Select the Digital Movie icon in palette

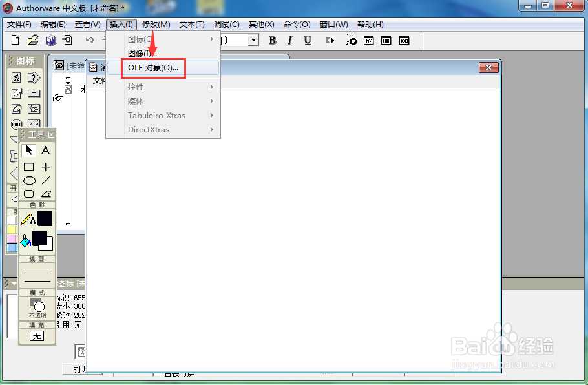[34, 123]
